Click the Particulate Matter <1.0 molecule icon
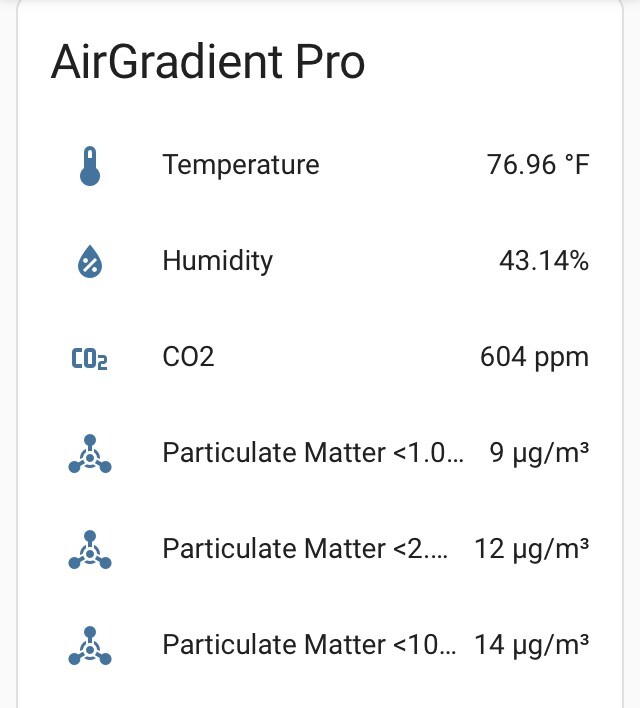The width and height of the screenshot is (640, 708). pos(90,454)
